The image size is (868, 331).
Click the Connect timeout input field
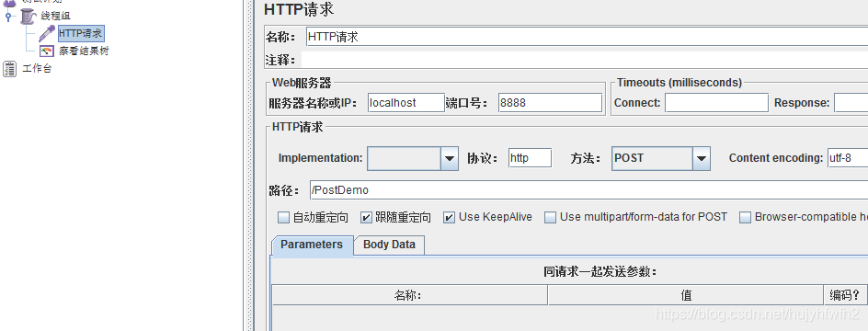pos(717,103)
